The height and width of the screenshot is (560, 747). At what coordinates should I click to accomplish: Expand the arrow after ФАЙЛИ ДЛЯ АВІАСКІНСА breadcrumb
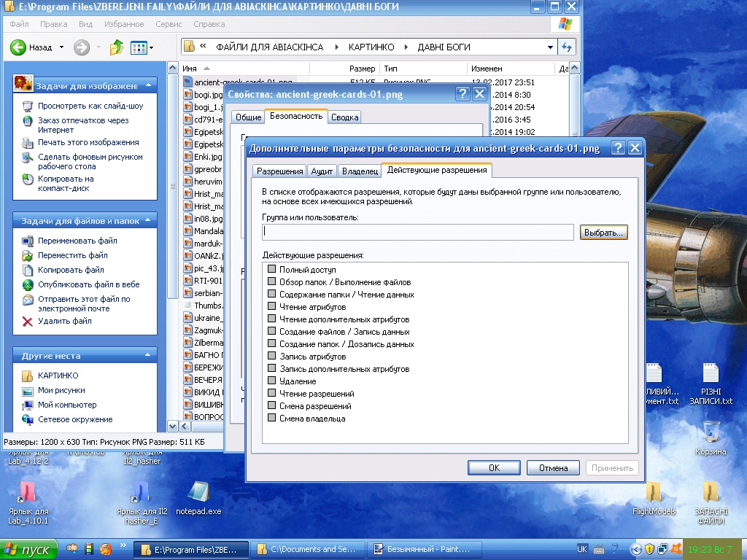(x=337, y=47)
